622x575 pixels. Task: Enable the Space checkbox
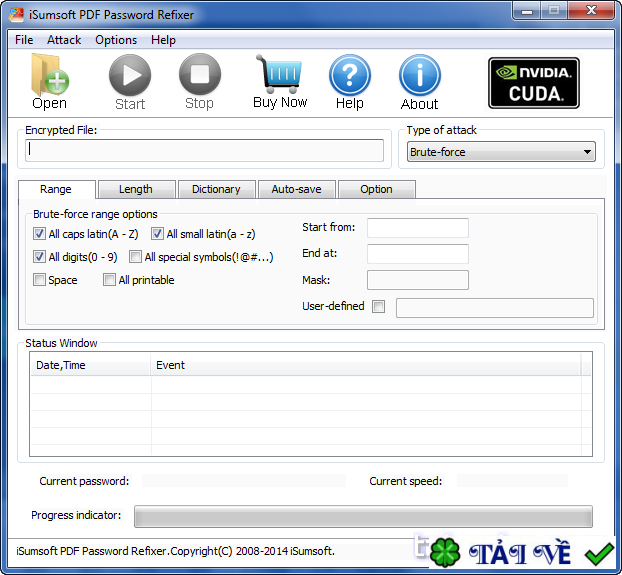coord(39,280)
